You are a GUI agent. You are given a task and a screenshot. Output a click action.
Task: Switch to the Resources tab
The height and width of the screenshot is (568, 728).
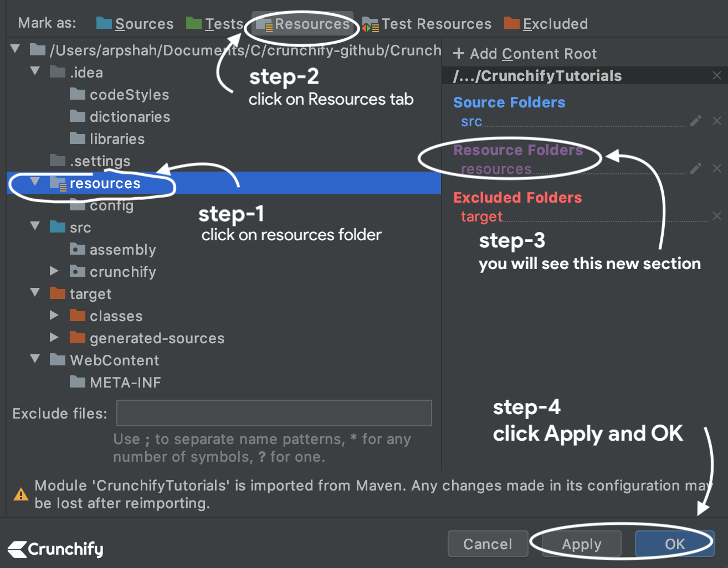tap(303, 23)
